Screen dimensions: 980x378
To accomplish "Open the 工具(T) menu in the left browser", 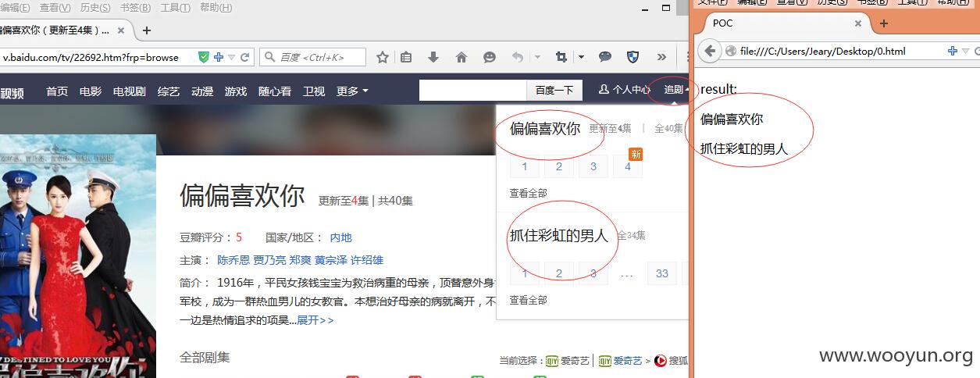I will 176,7.
